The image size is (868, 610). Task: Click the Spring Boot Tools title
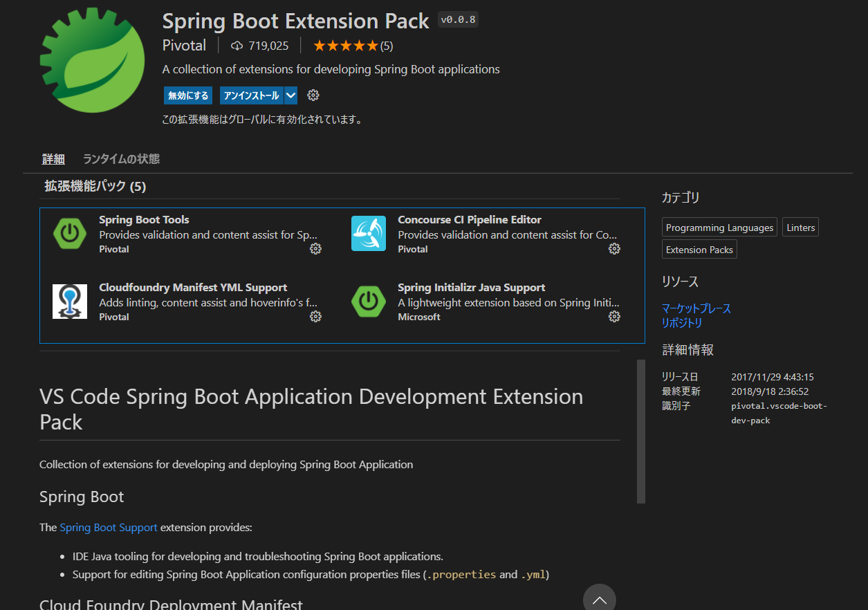tap(144, 220)
